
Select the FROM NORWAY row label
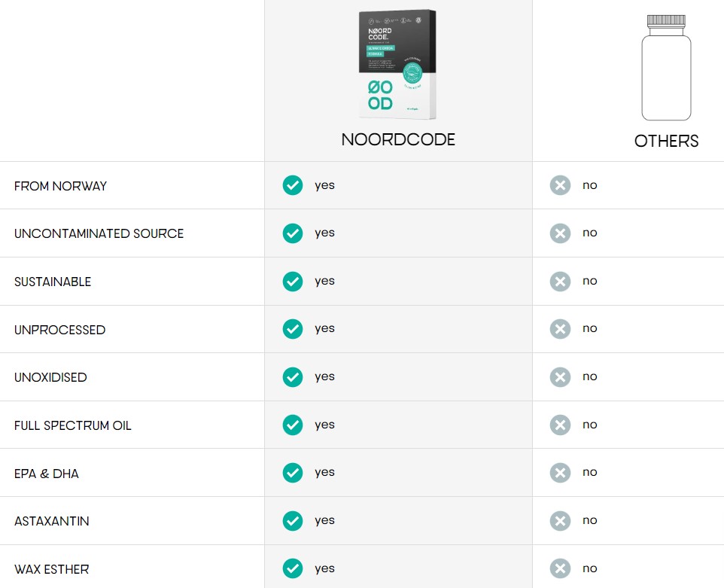tap(60, 186)
